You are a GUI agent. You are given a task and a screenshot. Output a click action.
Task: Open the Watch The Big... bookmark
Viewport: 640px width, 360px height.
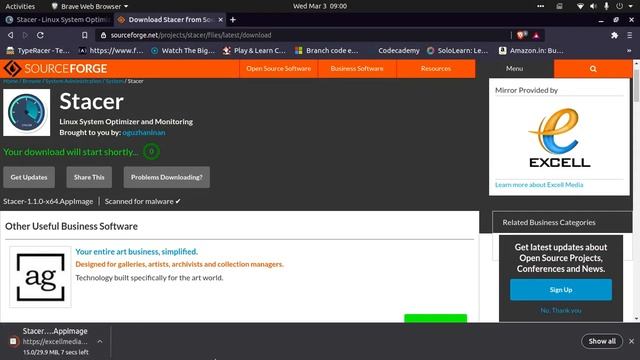coord(182,51)
